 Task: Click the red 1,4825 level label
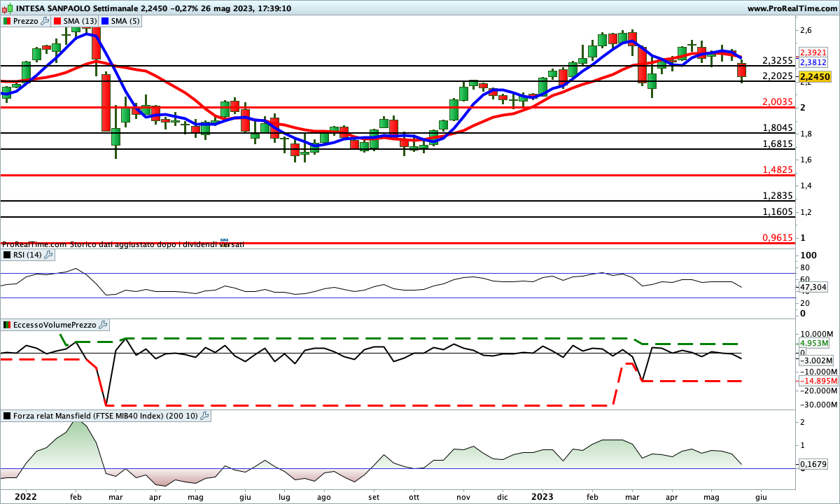pos(777,169)
